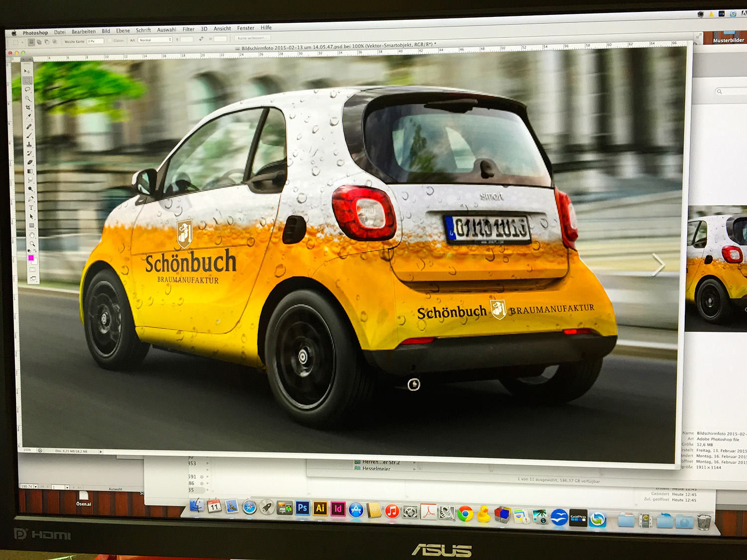
Task: Select the Gradient tool
Action: [x=30, y=171]
